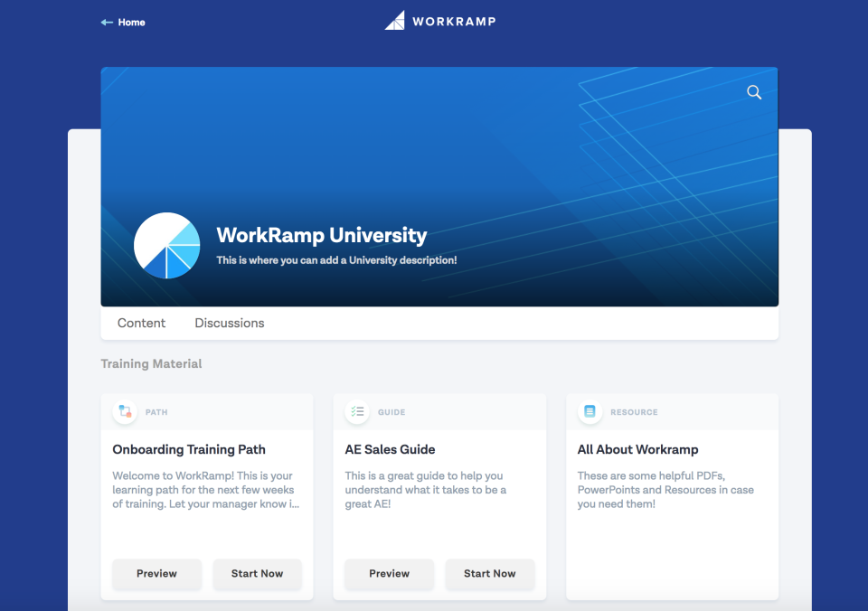
Task: Click the WorkRamp University title
Action: pyautogui.click(x=322, y=235)
